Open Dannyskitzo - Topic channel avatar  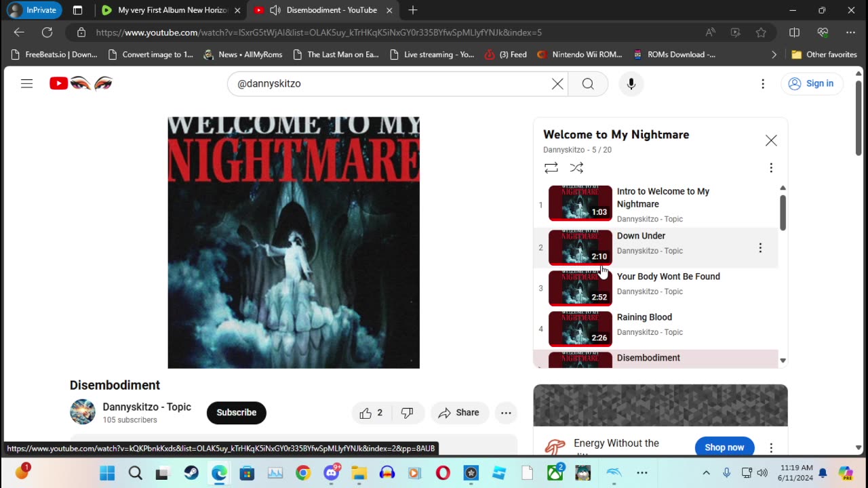(83, 412)
